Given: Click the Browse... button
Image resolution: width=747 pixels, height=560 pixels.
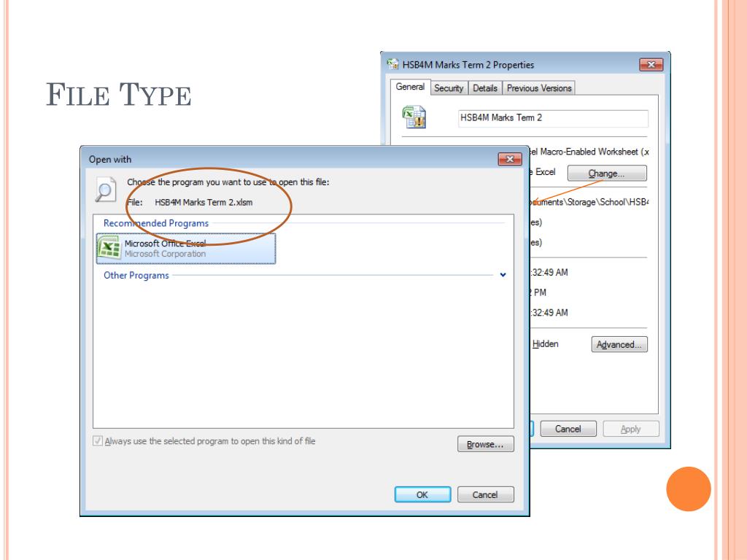Looking at the screenshot, I should 485,444.
